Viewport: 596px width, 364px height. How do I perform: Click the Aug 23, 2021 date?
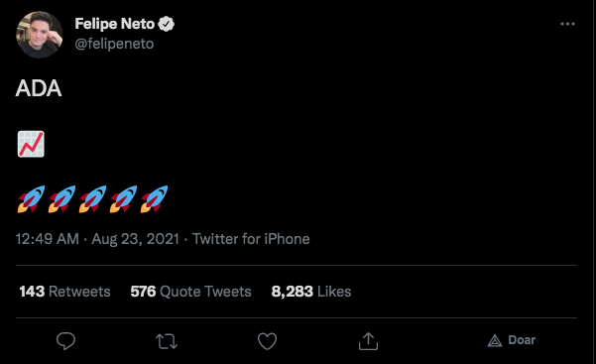pyautogui.click(x=135, y=239)
